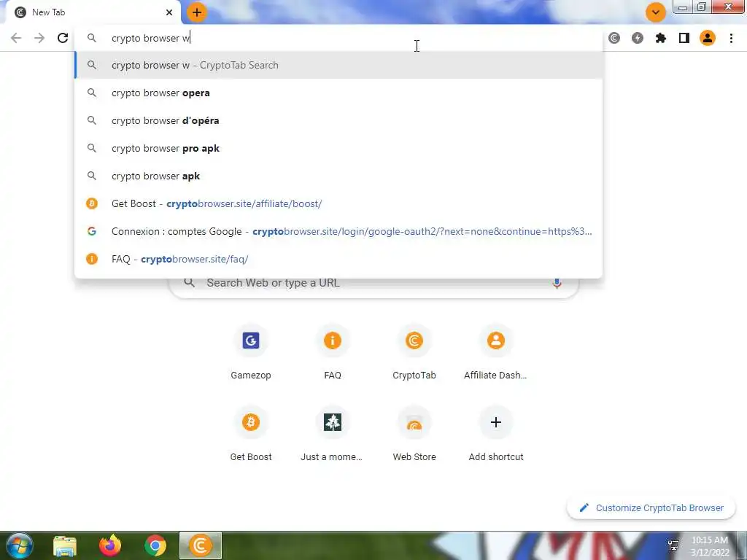Open Connexion comptes Google suggestion
The width and height of the screenshot is (747, 560).
pos(338,231)
